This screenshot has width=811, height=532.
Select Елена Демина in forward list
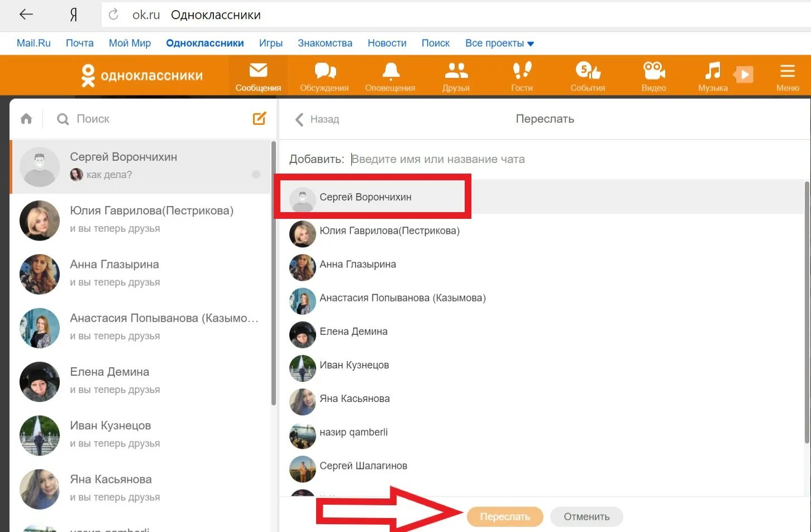pos(541,331)
